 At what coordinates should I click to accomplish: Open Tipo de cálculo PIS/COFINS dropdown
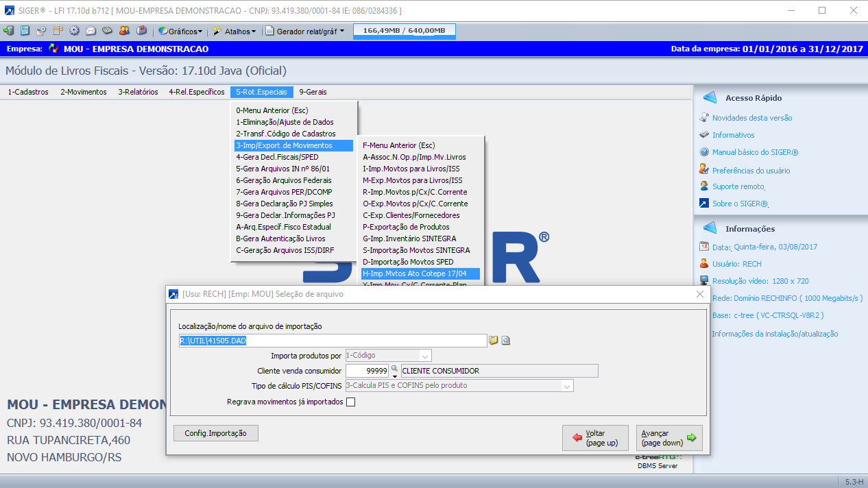566,386
